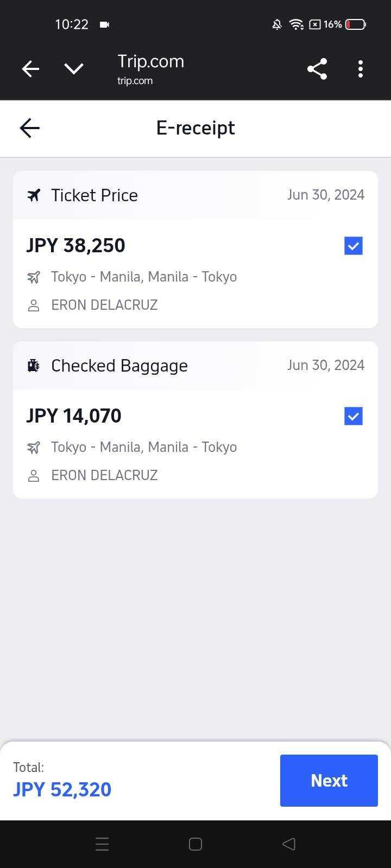
Task: Click the luggage icon beside Checked Baggage
Action: click(34, 366)
